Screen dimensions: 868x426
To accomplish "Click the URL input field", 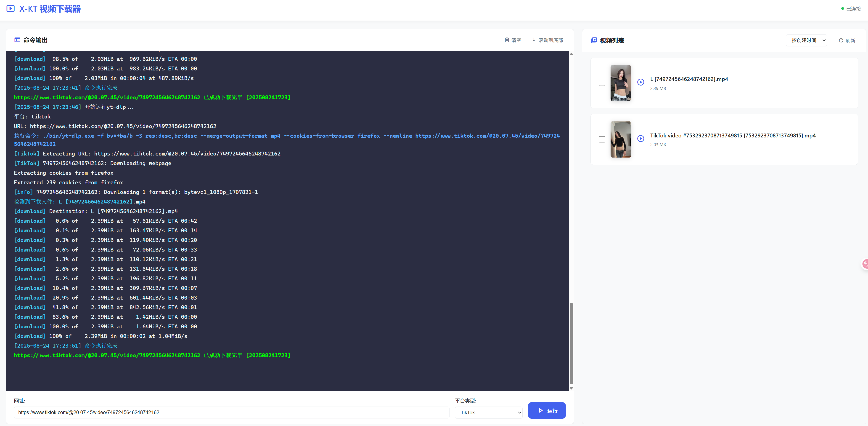I will point(231,413).
